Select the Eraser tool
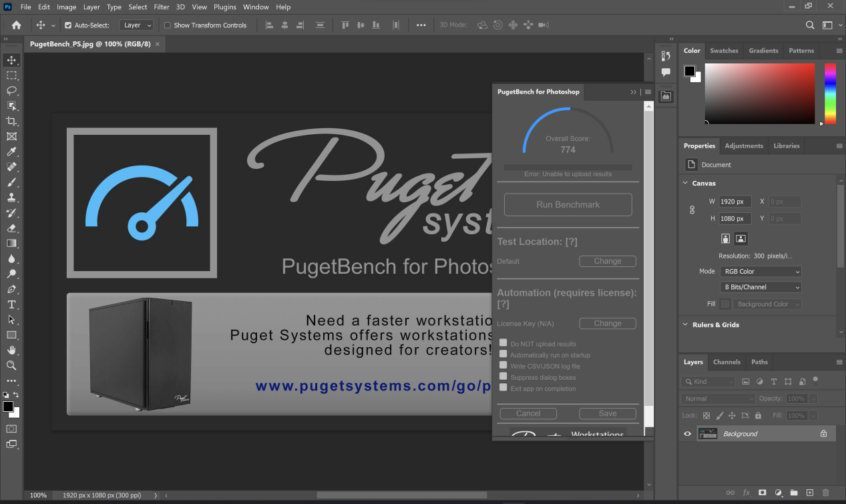The height and width of the screenshot is (504, 846). pos(11,228)
